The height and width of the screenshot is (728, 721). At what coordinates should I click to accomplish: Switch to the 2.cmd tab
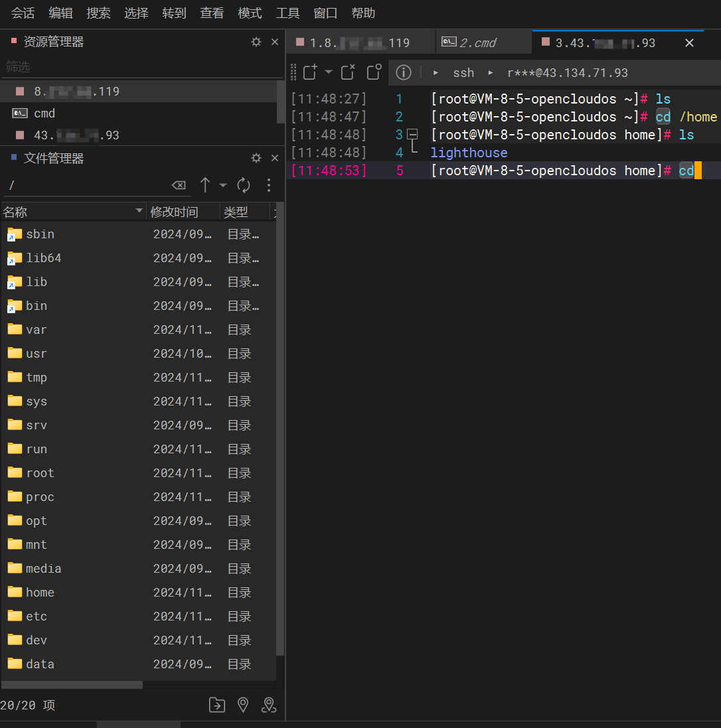[483, 42]
